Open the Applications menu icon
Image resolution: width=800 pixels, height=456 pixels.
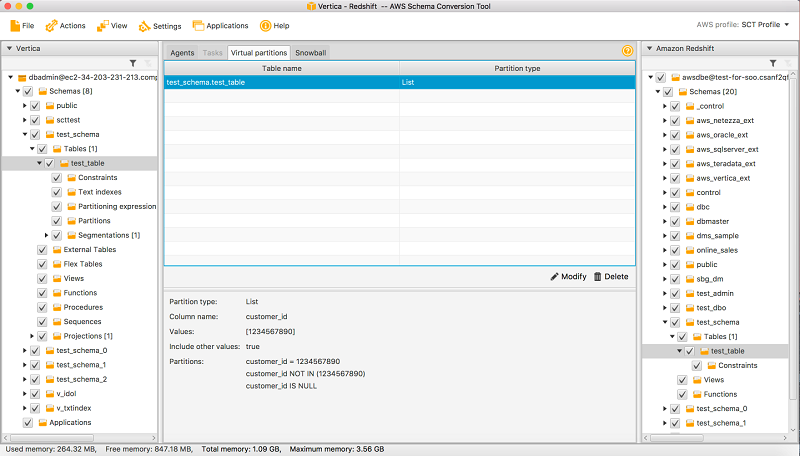tap(198, 26)
